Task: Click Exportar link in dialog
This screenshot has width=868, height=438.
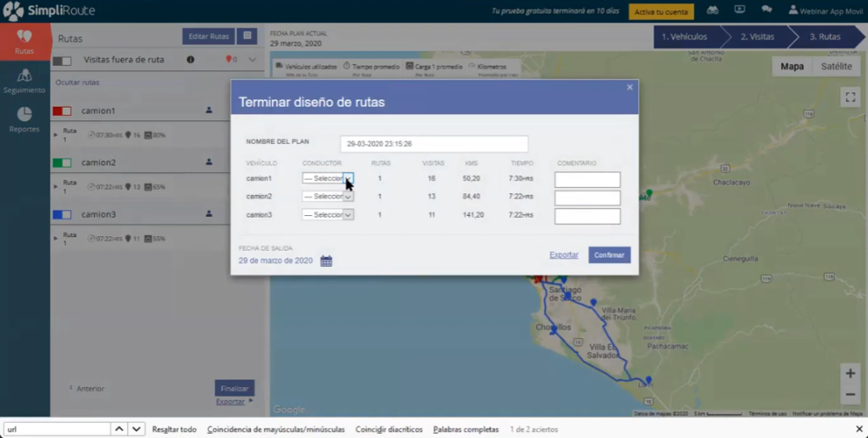Action: click(x=564, y=255)
